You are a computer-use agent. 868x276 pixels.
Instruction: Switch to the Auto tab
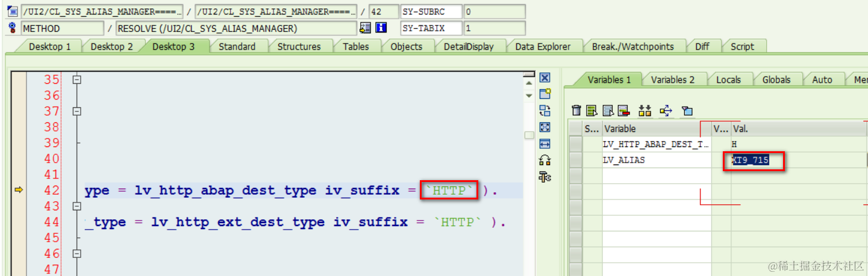(x=822, y=80)
